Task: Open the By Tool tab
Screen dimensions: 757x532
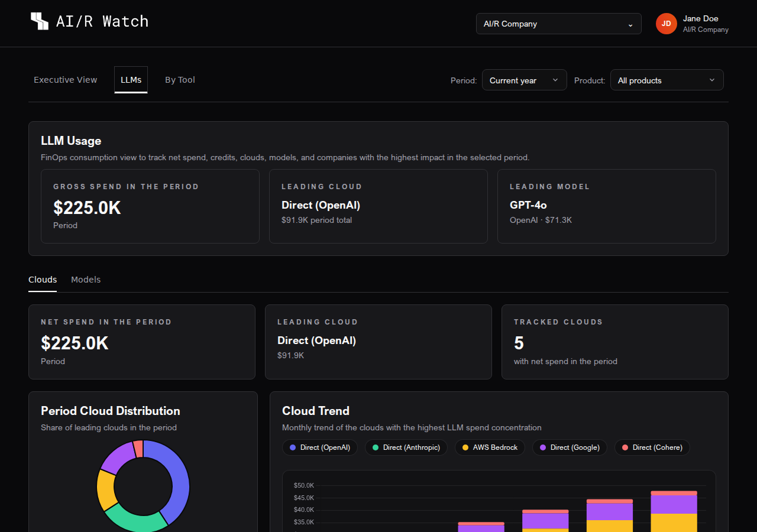Action: coord(180,80)
